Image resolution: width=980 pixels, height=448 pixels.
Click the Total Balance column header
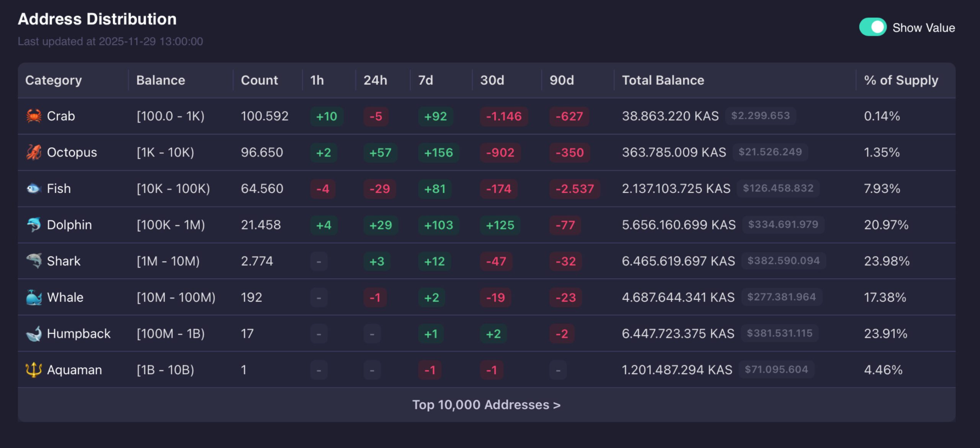point(663,80)
